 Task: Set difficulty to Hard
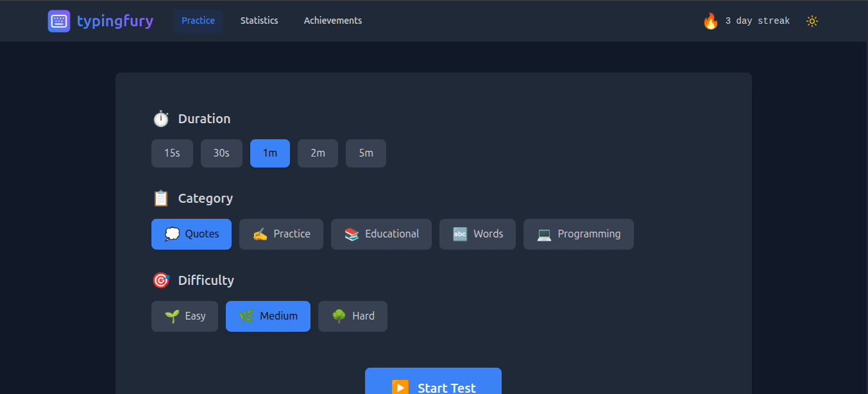(353, 316)
